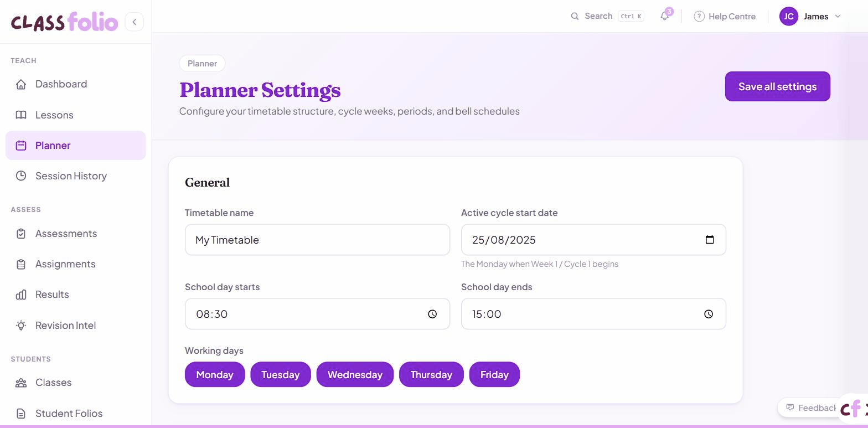Toggle Thursday working day
The height and width of the screenshot is (428, 868).
click(x=431, y=375)
